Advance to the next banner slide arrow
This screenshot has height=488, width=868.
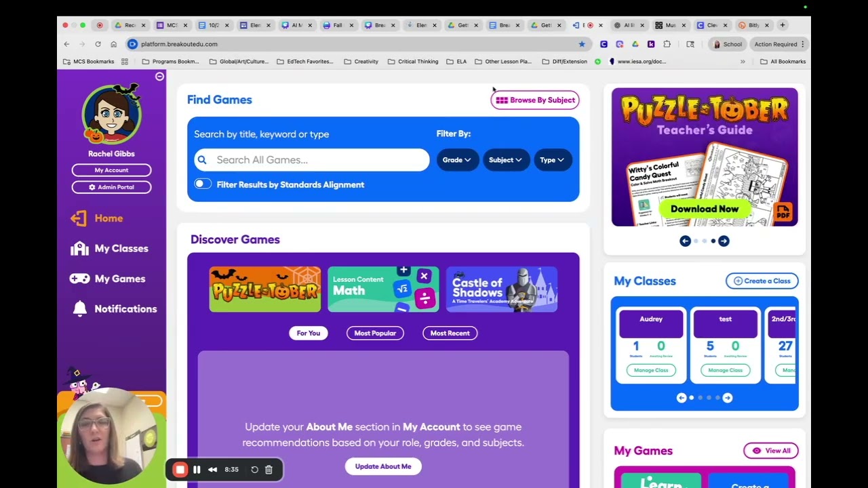724,241
